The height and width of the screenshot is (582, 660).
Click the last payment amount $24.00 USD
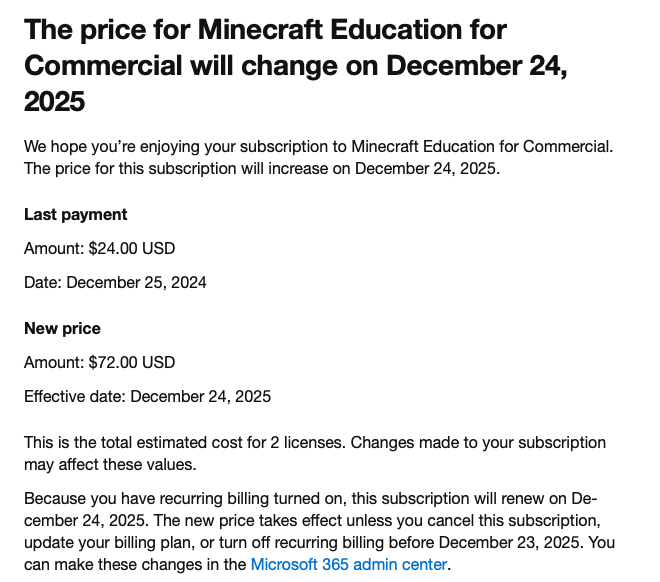tap(132, 248)
